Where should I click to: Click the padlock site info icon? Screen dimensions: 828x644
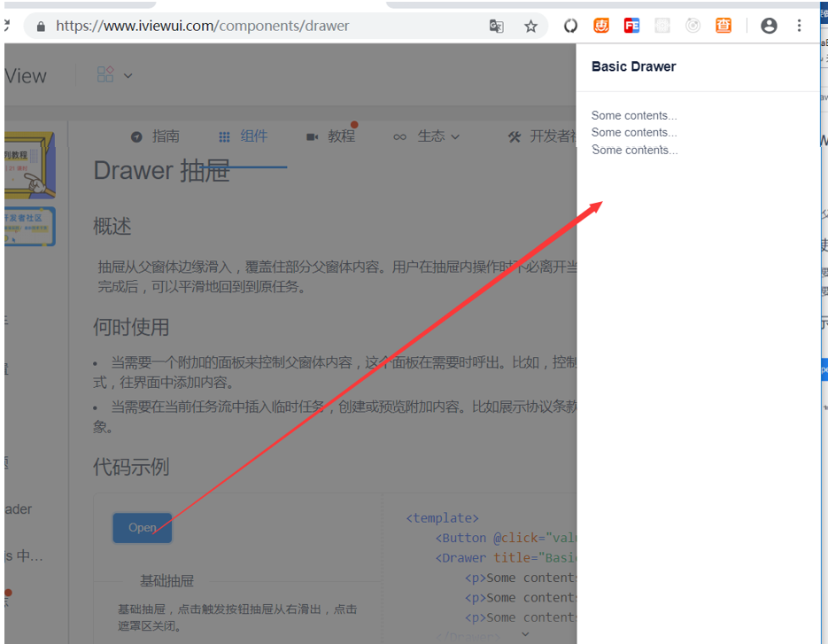41,27
